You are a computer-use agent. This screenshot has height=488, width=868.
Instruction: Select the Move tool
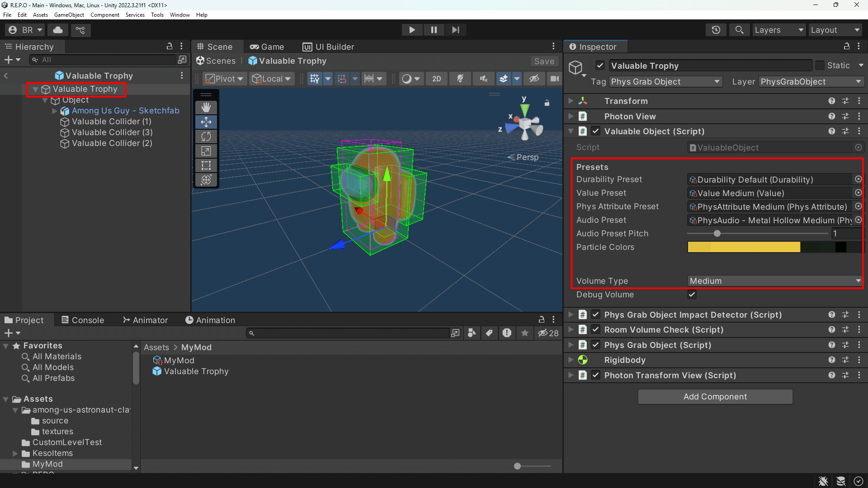pyautogui.click(x=206, y=122)
